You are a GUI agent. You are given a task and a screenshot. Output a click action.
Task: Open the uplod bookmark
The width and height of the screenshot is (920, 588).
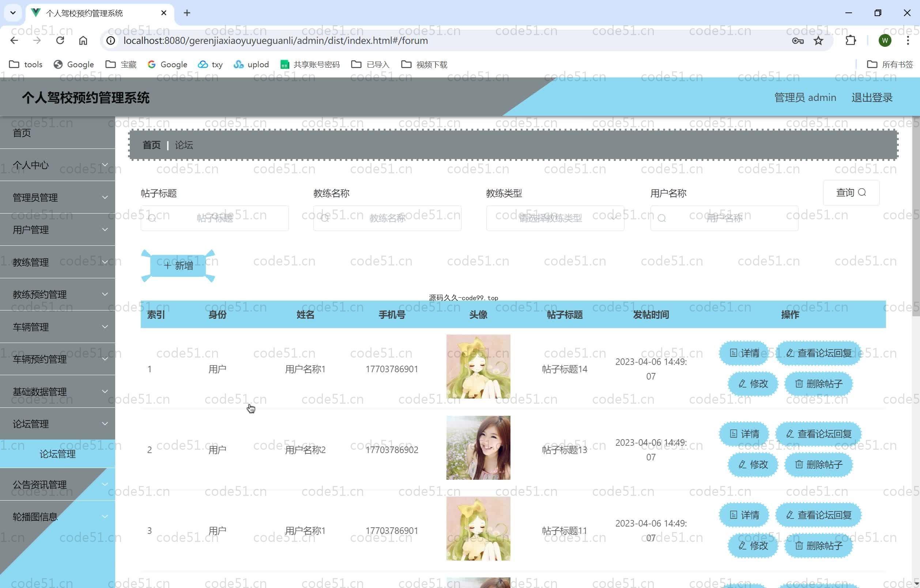pyautogui.click(x=251, y=64)
